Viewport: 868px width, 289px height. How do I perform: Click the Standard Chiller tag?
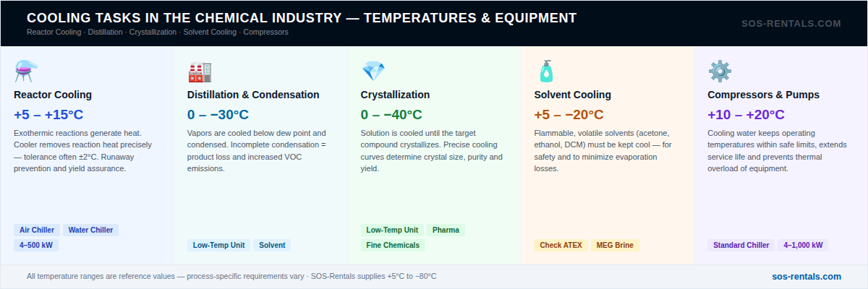pos(741,245)
